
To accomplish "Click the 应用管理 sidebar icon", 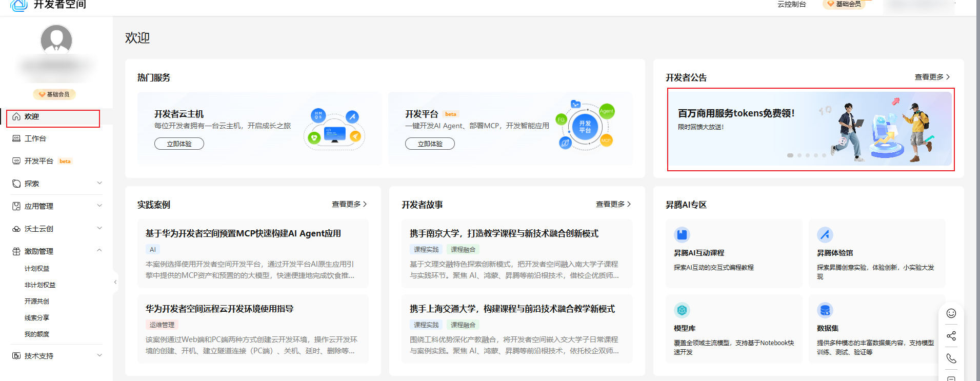I will click(16, 206).
